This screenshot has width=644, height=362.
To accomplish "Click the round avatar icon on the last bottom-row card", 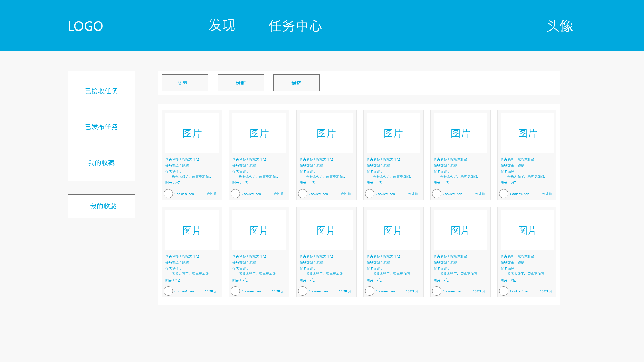I will click(x=504, y=291).
